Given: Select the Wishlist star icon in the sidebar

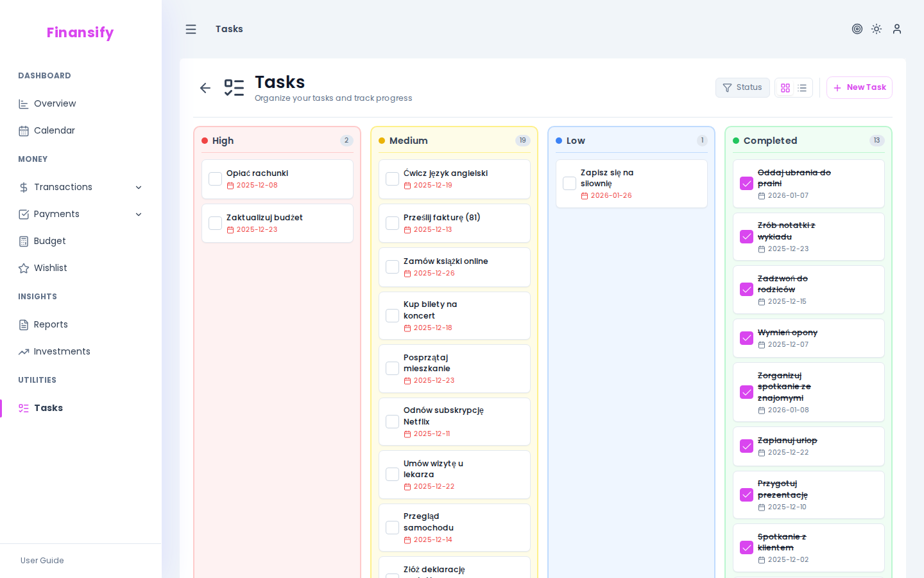Looking at the screenshot, I should pyautogui.click(x=22, y=268).
